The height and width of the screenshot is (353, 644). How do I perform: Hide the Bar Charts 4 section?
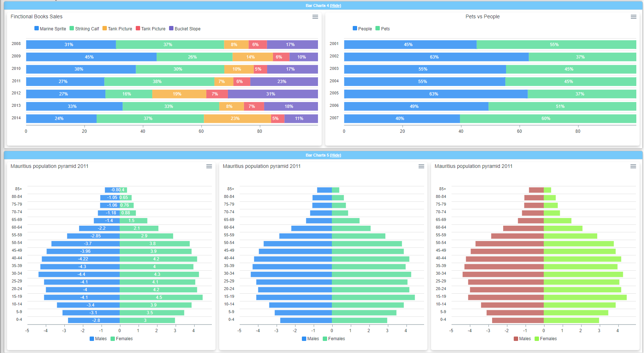pos(336,5)
